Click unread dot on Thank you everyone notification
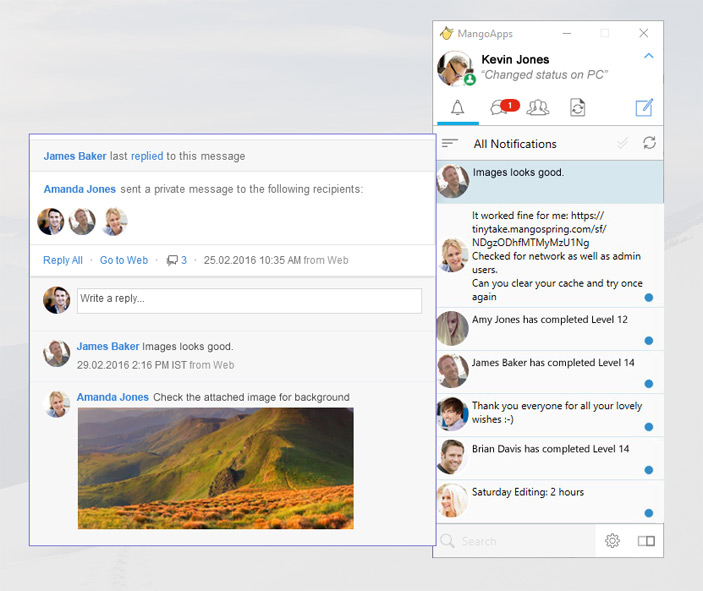 pos(649,427)
